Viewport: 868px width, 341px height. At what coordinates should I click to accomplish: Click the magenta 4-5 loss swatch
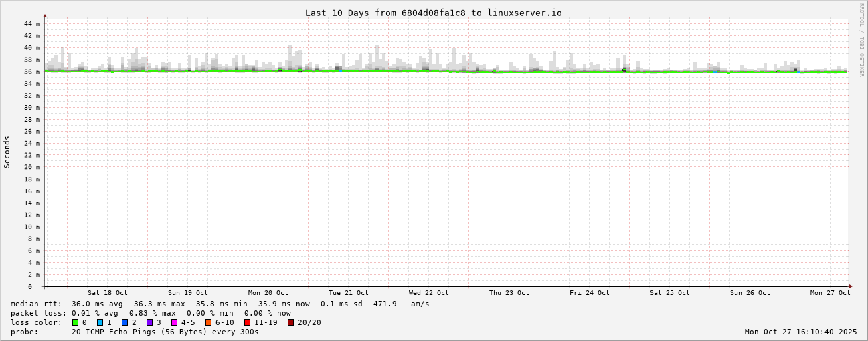tap(174, 322)
